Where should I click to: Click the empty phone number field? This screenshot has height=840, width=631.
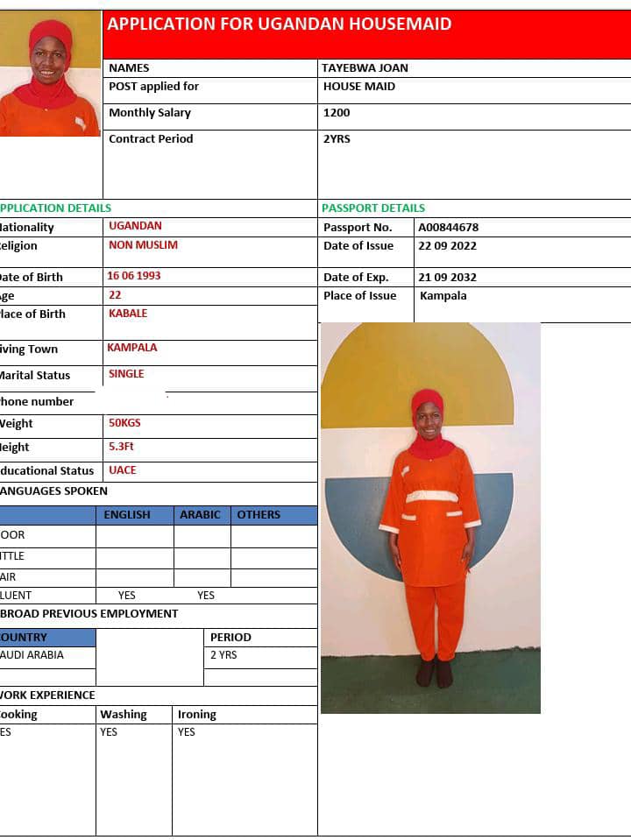click(x=209, y=402)
